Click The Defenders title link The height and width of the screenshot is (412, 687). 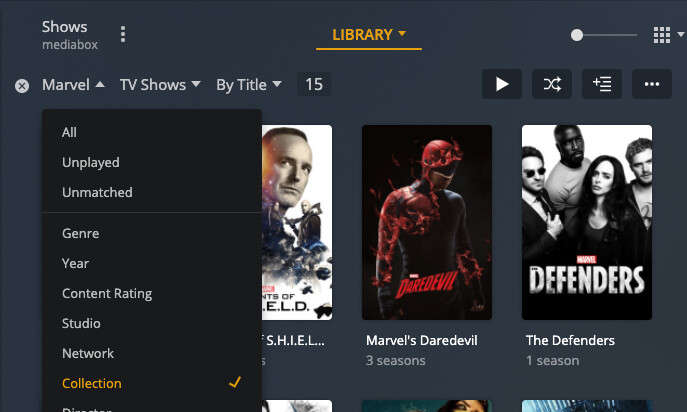click(x=570, y=341)
